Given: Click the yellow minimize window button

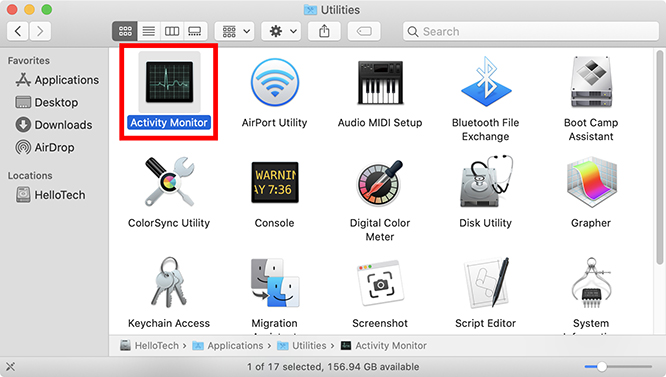Looking at the screenshot, I should [x=29, y=9].
